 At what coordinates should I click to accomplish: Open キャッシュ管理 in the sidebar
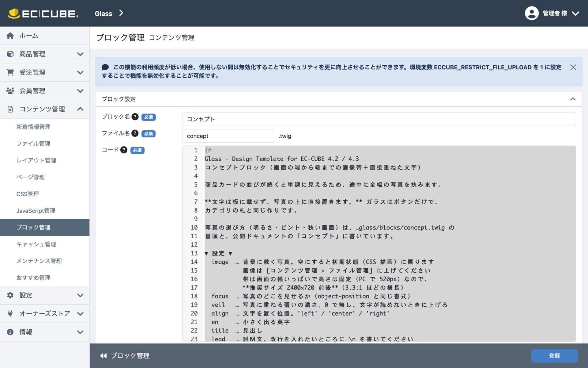(45, 244)
